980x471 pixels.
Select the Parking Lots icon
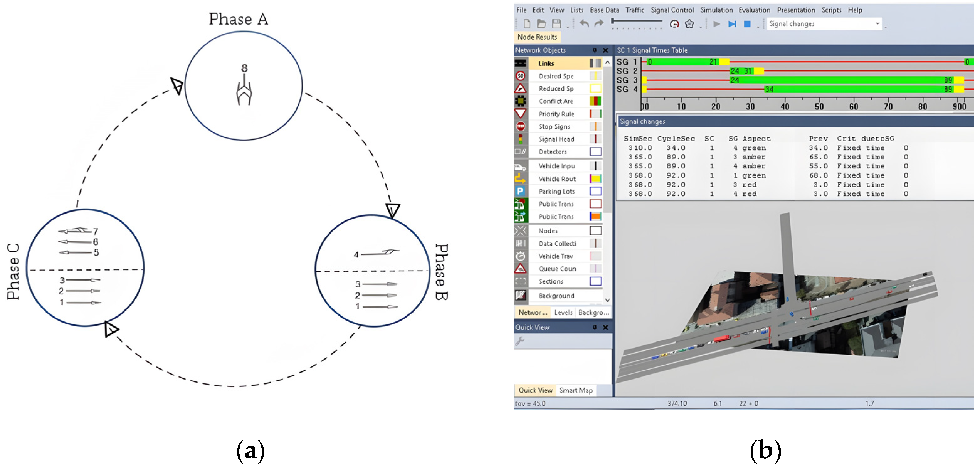coord(520,191)
